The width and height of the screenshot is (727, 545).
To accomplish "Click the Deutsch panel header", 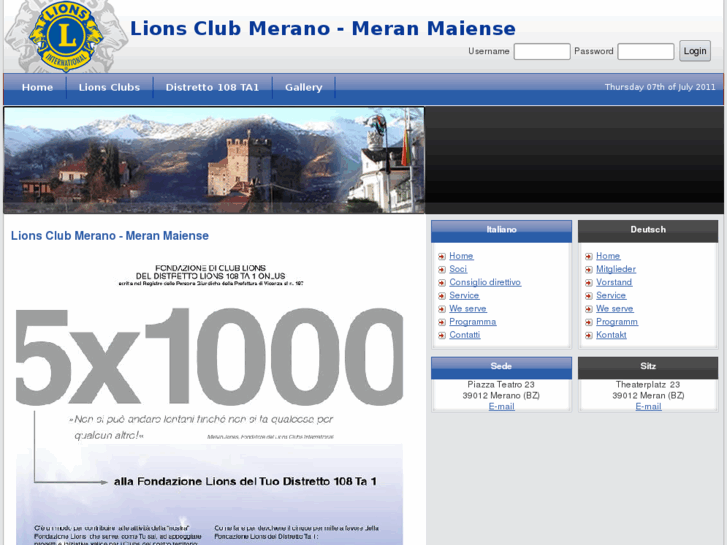I will pyautogui.click(x=648, y=231).
